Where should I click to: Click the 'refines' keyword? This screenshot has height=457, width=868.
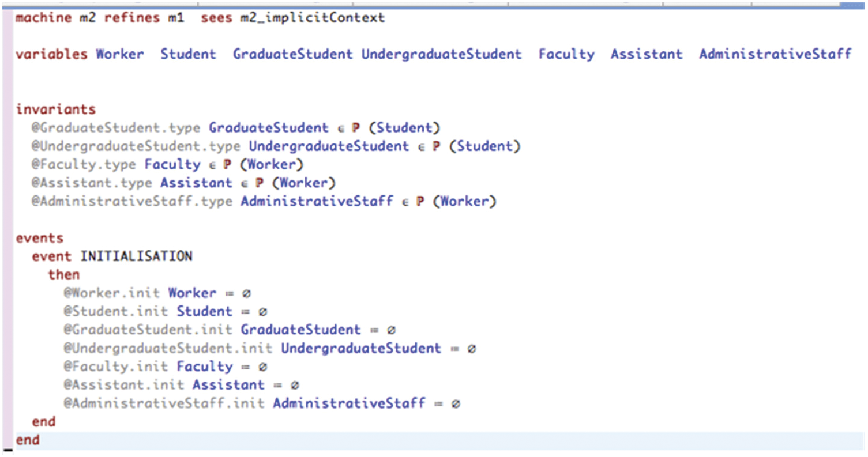tap(131, 18)
